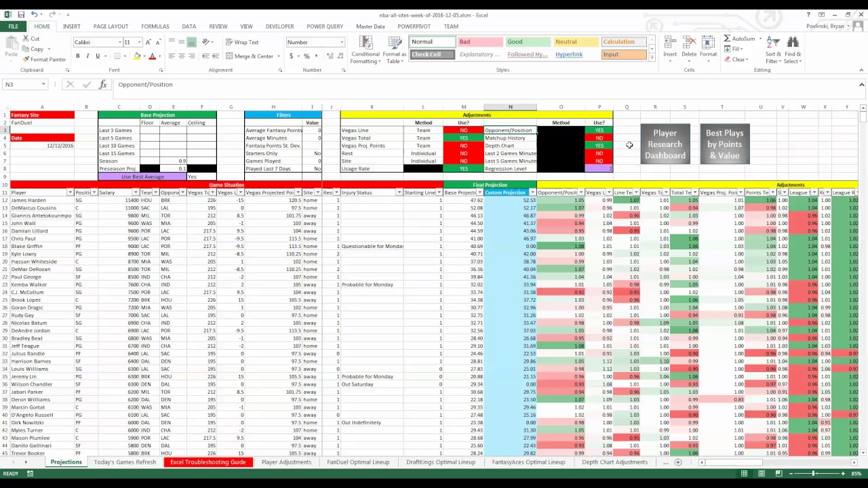Switch to Page Layout view in status bar

coord(762,474)
